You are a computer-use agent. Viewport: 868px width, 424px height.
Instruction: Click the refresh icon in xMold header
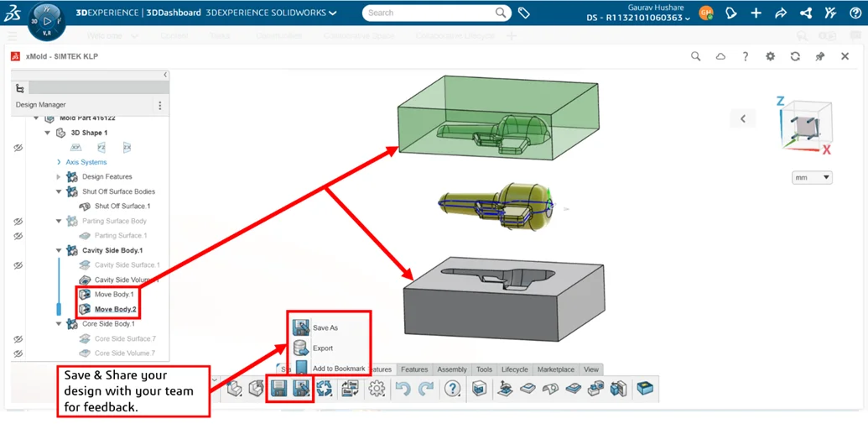pos(795,56)
